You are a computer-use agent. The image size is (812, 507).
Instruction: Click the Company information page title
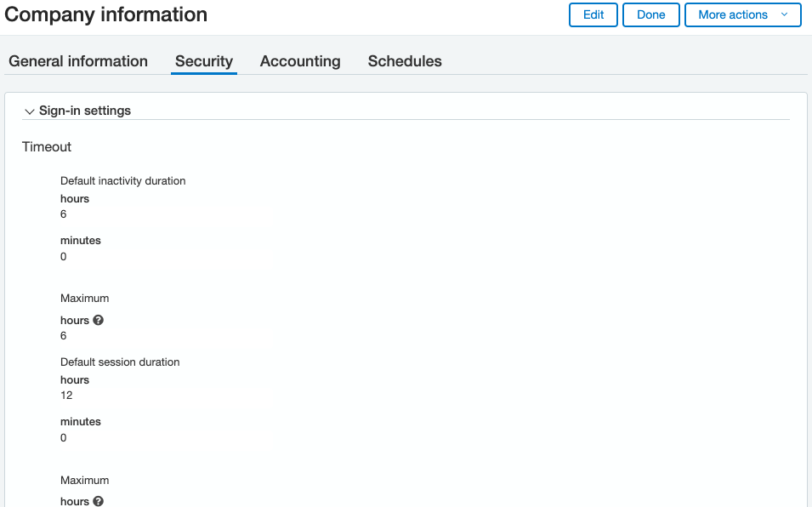click(106, 14)
